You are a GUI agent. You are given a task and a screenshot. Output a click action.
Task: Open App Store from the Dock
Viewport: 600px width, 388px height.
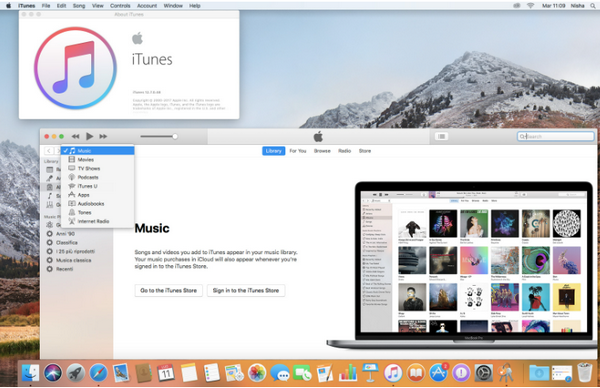pyautogui.click(x=439, y=373)
